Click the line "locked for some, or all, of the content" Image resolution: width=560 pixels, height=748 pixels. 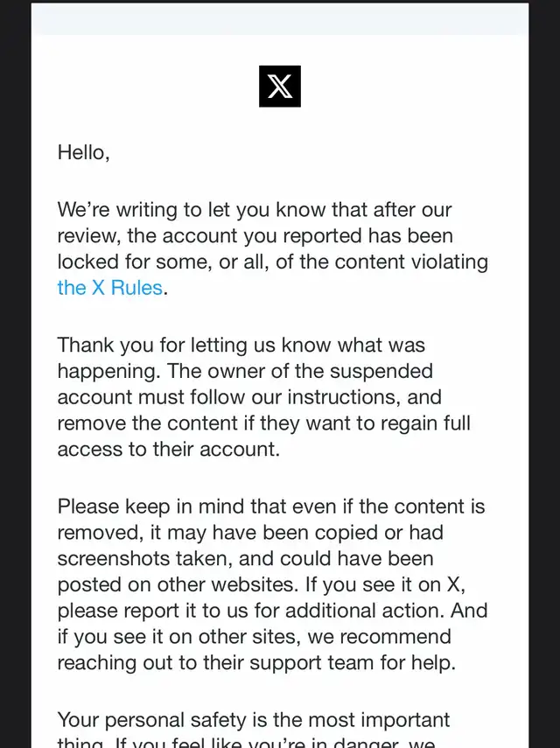[x=272, y=262]
